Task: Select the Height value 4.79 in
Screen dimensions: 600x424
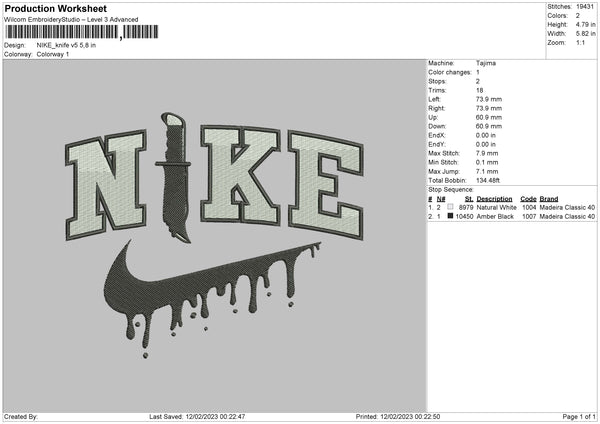Action: tap(585, 24)
